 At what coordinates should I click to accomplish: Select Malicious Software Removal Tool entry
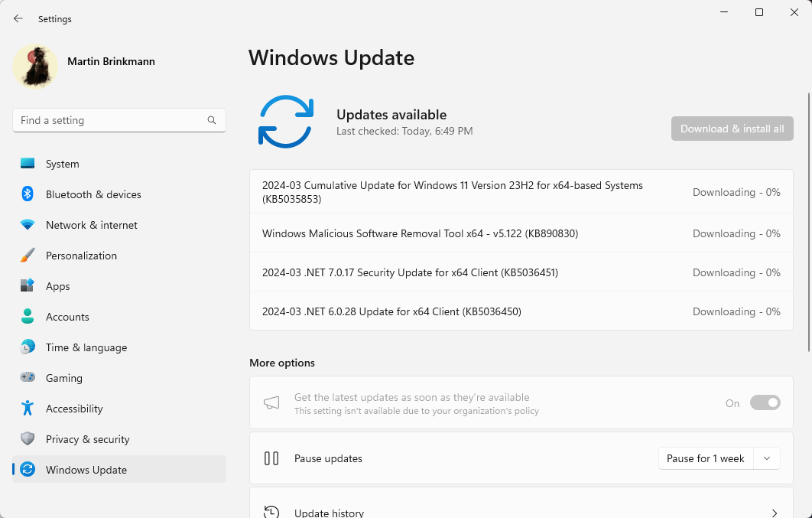pos(521,233)
